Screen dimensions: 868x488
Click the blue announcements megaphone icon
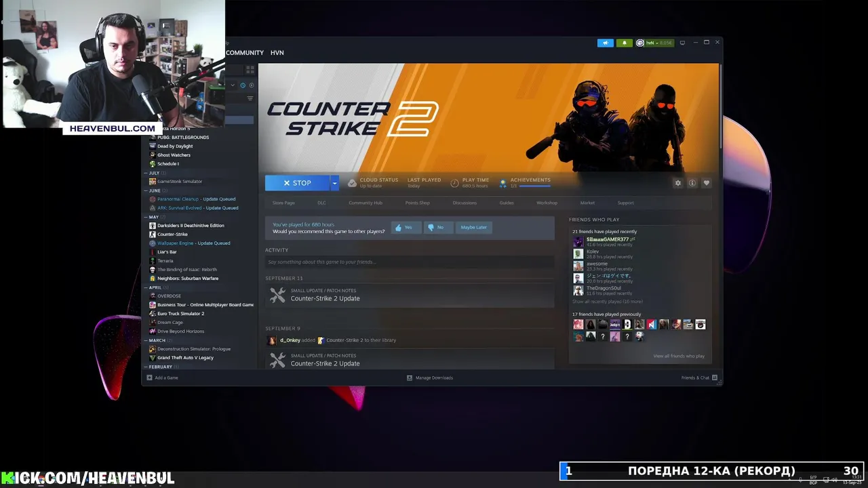605,43
